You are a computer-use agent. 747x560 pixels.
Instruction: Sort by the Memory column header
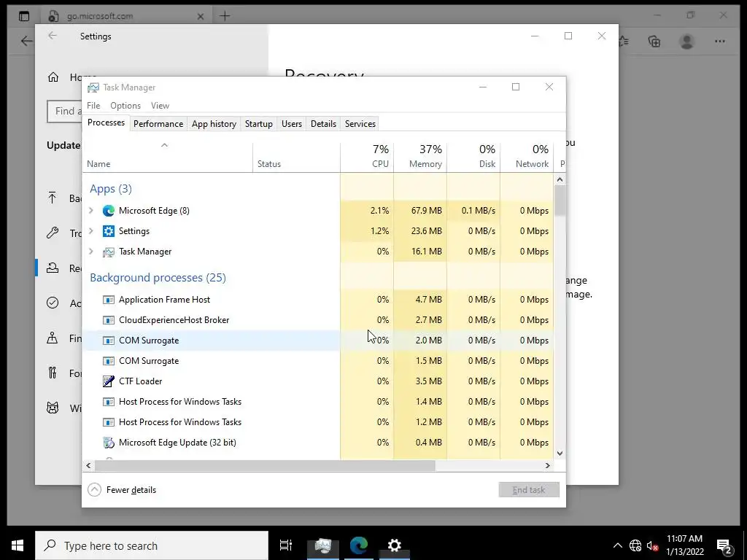click(x=421, y=156)
